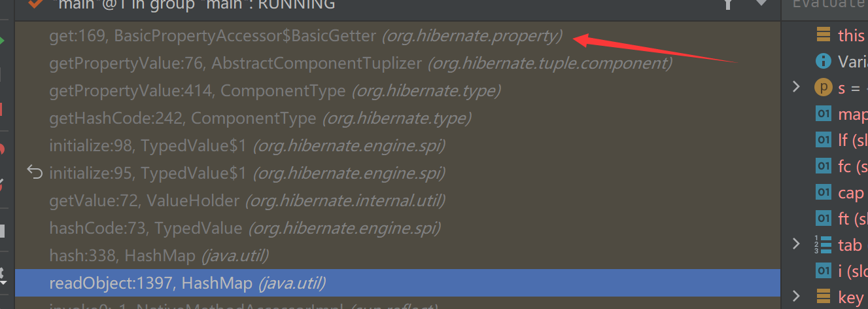Expand the 'key' variable node
The width and height of the screenshot is (868, 309).
[796, 297]
